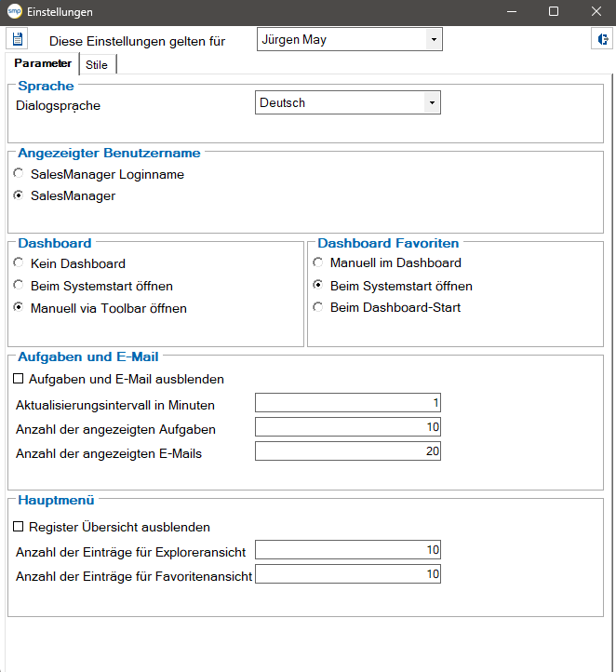The width and height of the screenshot is (616, 672).
Task: Close the Einstellungen window
Action: click(596, 11)
